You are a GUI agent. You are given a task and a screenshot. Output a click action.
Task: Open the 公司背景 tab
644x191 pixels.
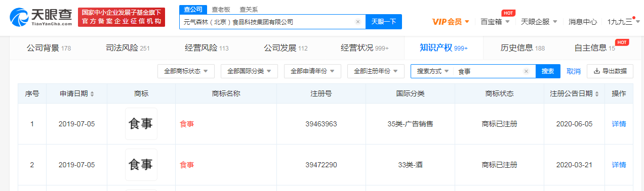[49, 48]
